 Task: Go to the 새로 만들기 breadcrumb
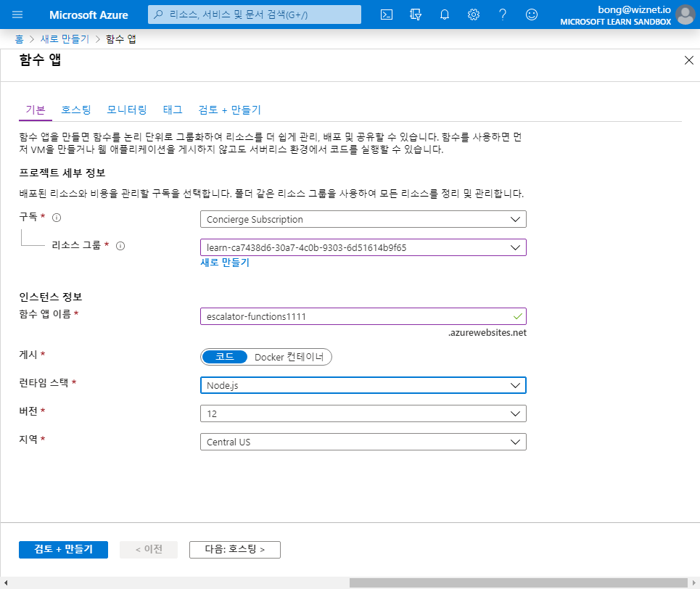(65, 39)
